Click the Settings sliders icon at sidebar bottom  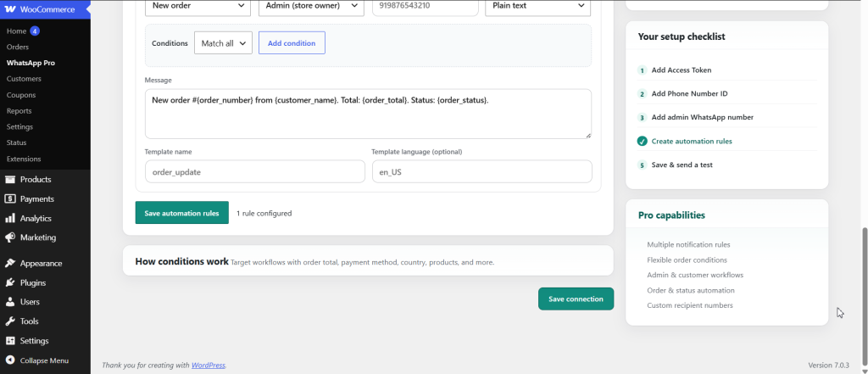coord(10,341)
